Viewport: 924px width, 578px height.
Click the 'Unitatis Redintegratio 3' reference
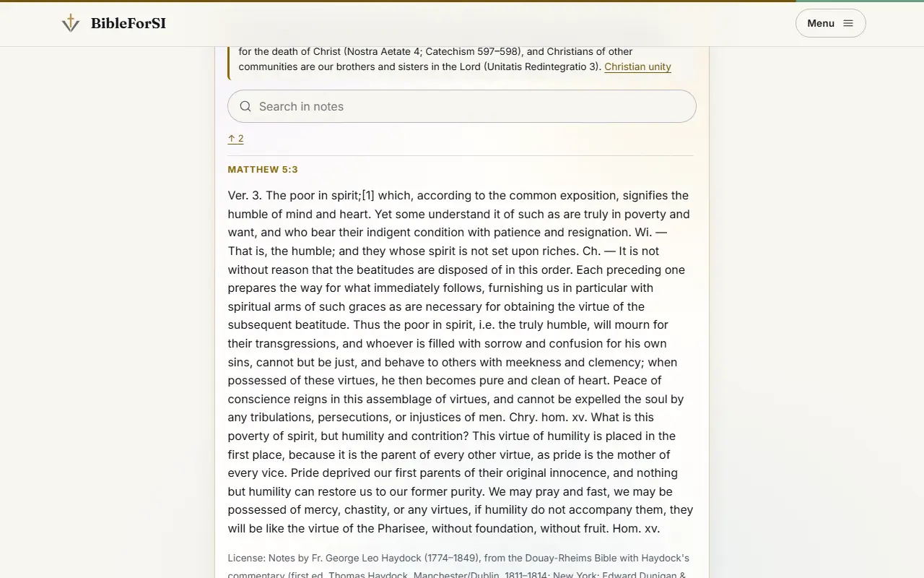point(541,66)
